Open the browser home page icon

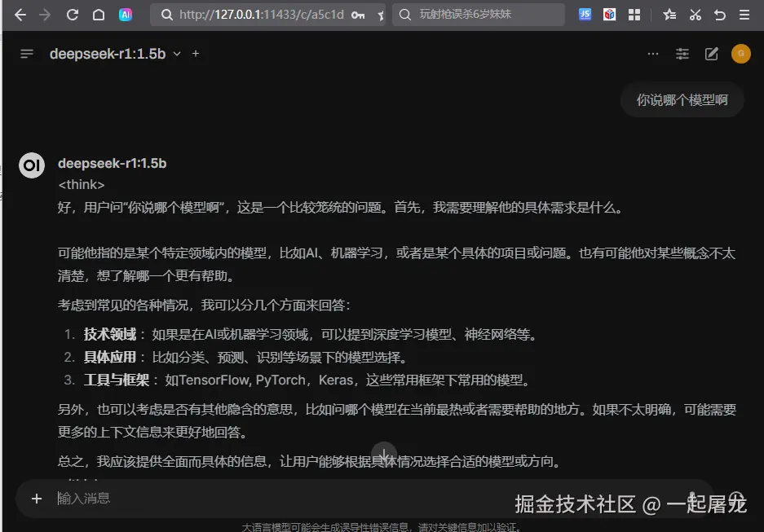pyautogui.click(x=99, y=15)
